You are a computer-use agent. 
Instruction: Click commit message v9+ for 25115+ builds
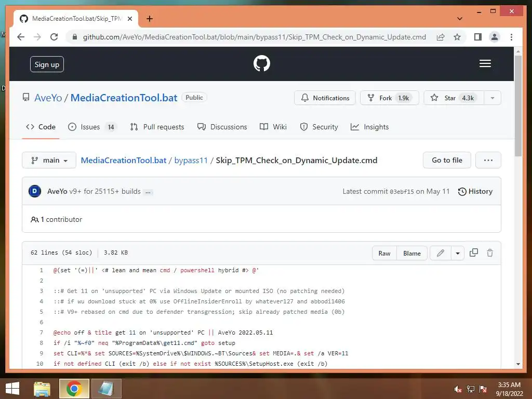point(105,191)
